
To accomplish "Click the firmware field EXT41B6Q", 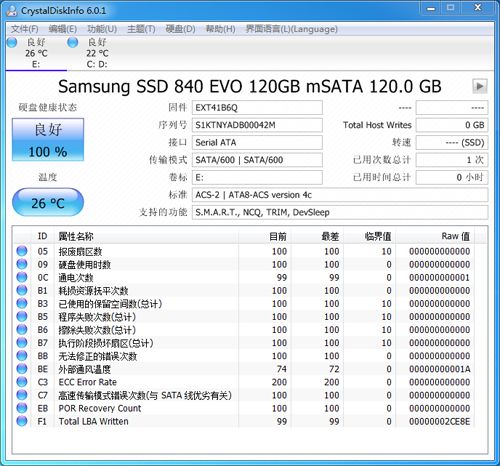I will click(x=257, y=108).
